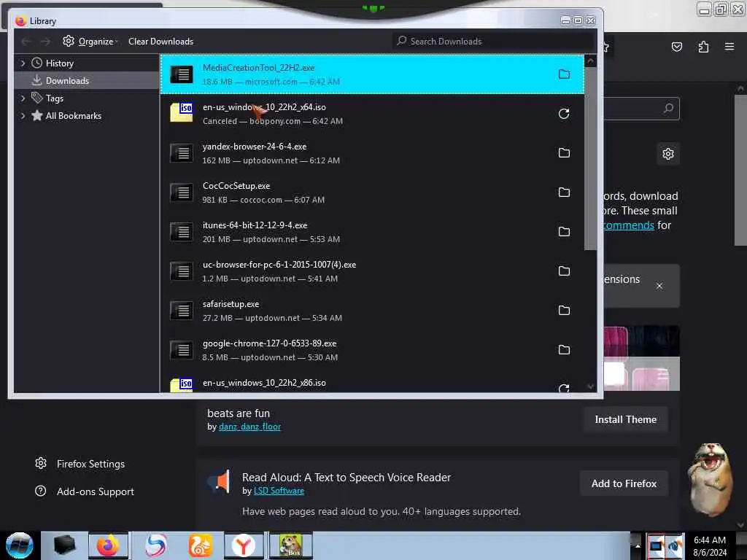
Task: Click scroll-up arrow of downloads list
Action: (590, 61)
